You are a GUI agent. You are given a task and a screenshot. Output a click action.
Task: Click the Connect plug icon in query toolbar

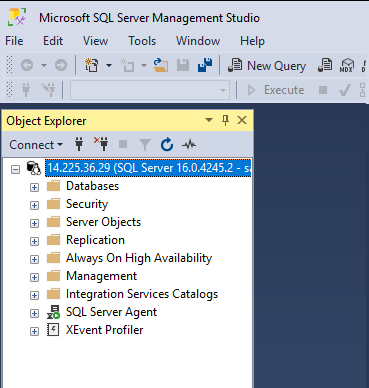26,90
